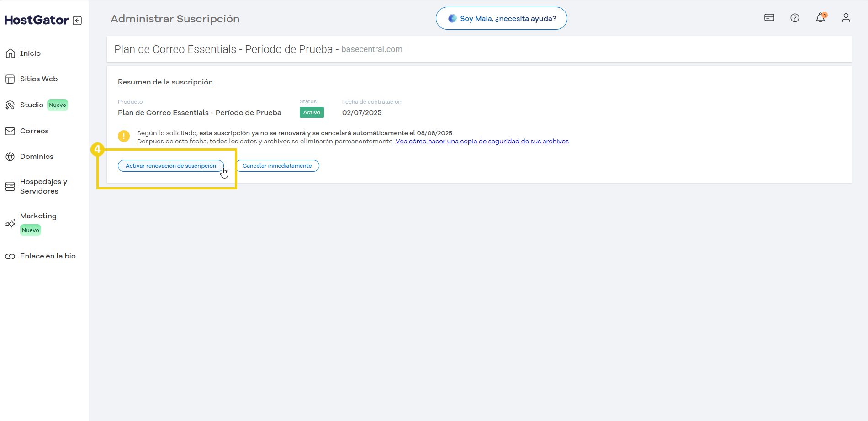Screen dimensions: 868x421
Task: Click the Nuevo badge next to Studio
Action: point(58,105)
